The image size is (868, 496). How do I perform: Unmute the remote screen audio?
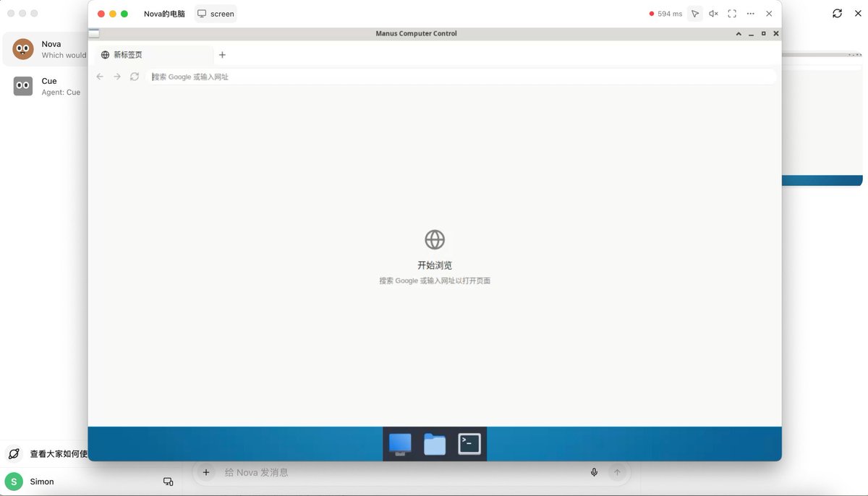713,14
